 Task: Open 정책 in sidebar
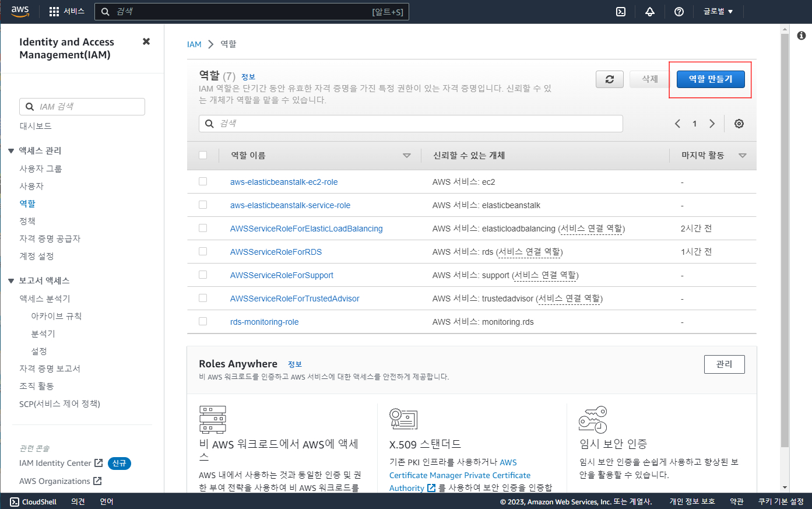27,221
